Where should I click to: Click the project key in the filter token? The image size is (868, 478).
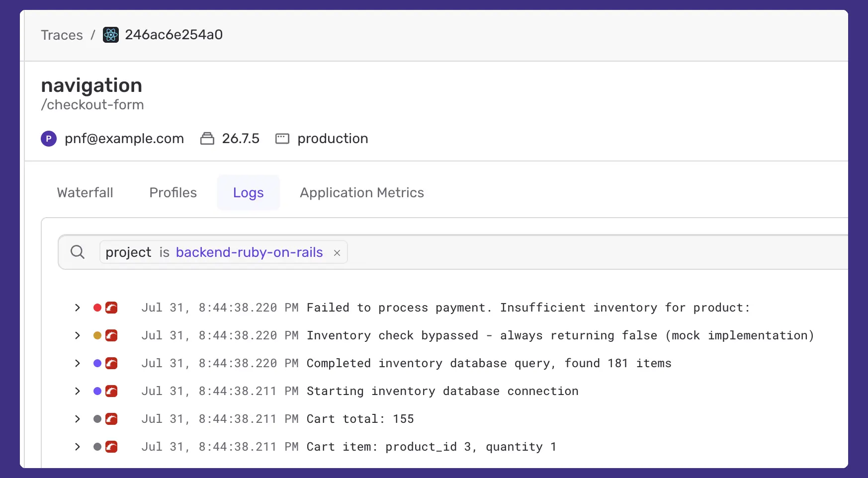[x=128, y=252]
